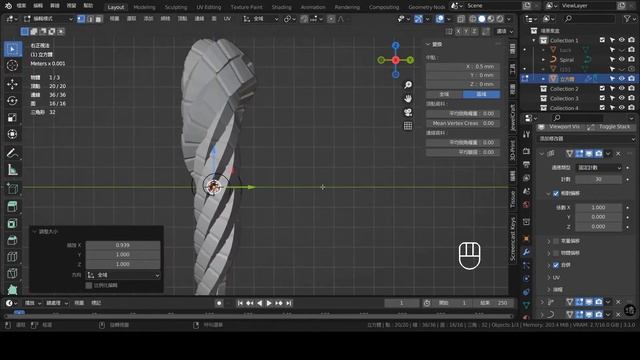Screen dimensions: 640x360
Task: Toggle camera view icon in viewport
Action: 408,112
